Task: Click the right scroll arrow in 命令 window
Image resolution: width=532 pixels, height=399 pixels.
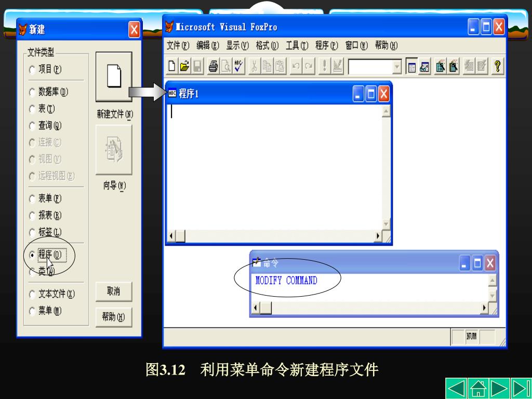Action: point(485,308)
